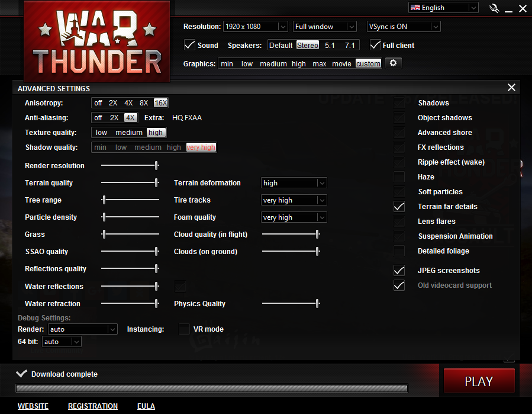Viewport: 532px width, 414px height.
Task: Toggle Ripple effect (wake) checkbox
Action: (399, 162)
